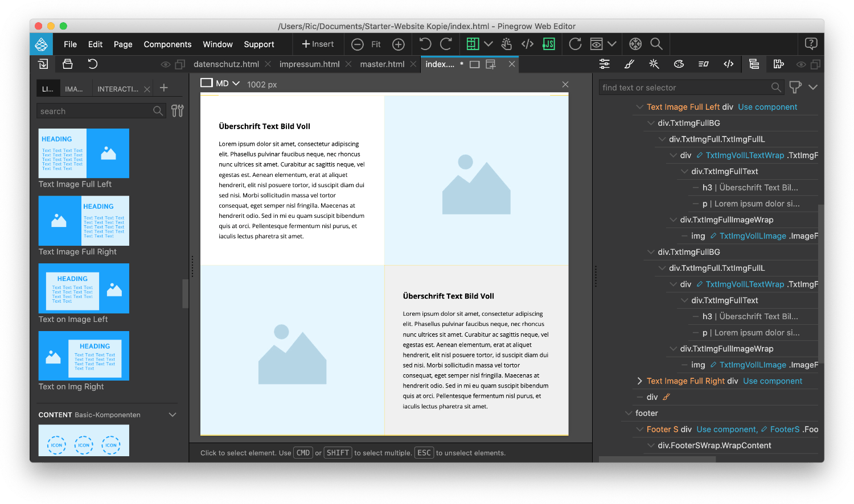Toggle left panel eye visibility icon

166,65
